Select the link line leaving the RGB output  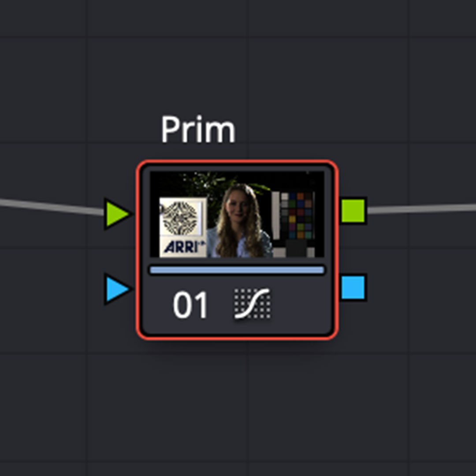click(x=421, y=208)
